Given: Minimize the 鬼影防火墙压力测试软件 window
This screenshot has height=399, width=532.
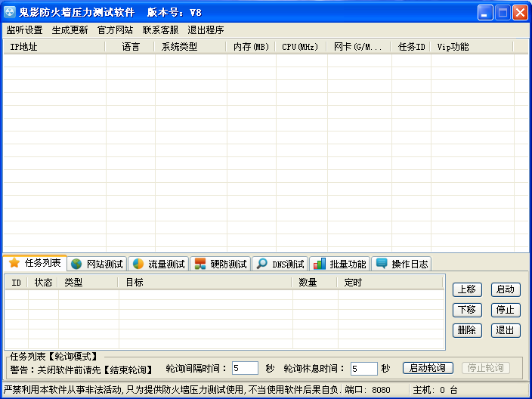Looking at the screenshot, I should [485, 13].
